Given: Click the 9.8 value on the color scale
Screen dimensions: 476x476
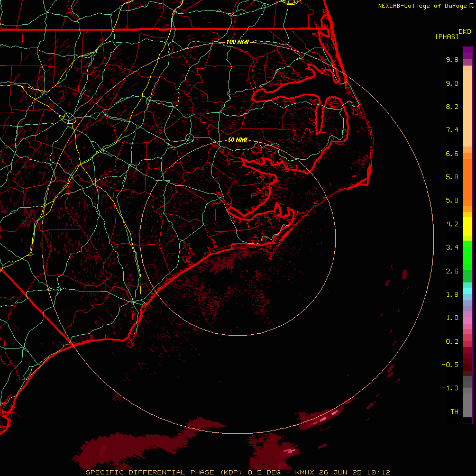Looking at the screenshot, I should (x=452, y=59).
